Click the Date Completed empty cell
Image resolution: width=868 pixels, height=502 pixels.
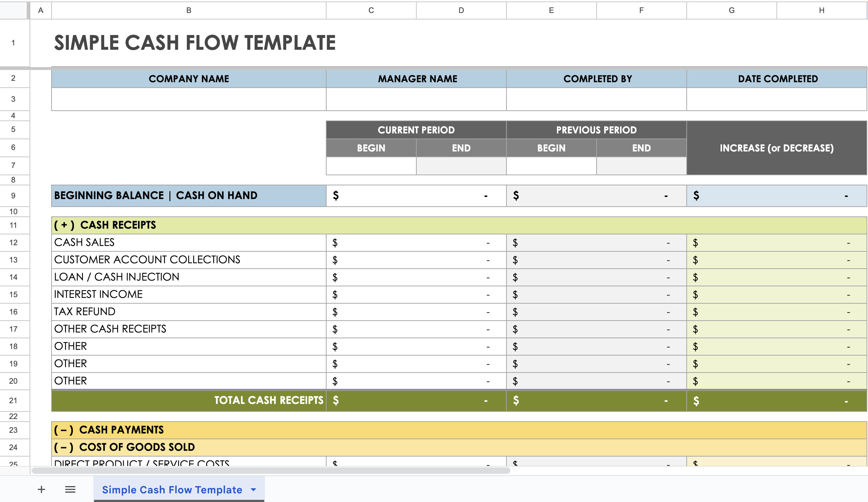coord(776,99)
